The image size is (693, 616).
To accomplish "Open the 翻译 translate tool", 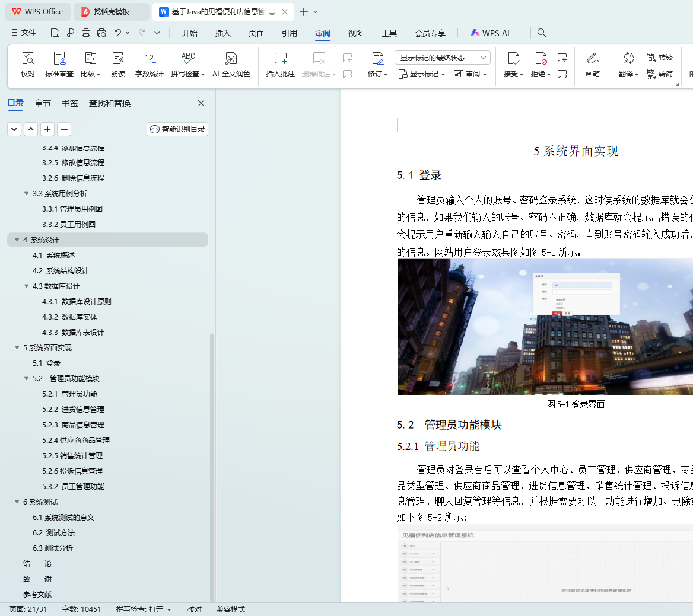I will [628, 64].
